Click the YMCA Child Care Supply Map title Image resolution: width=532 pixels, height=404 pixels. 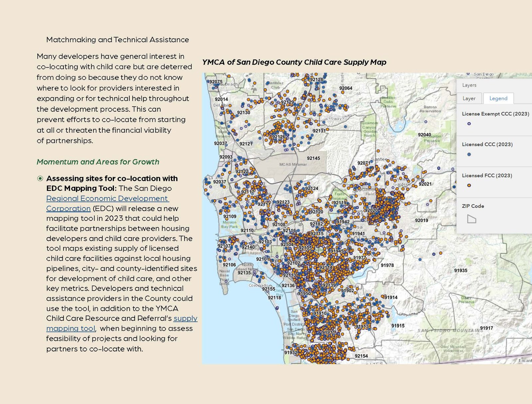click(x=294, y=62)
